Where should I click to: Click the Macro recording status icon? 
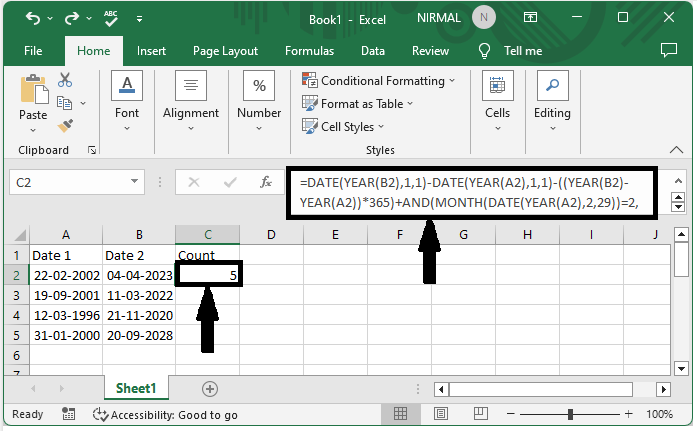click(x=68, y=414)
